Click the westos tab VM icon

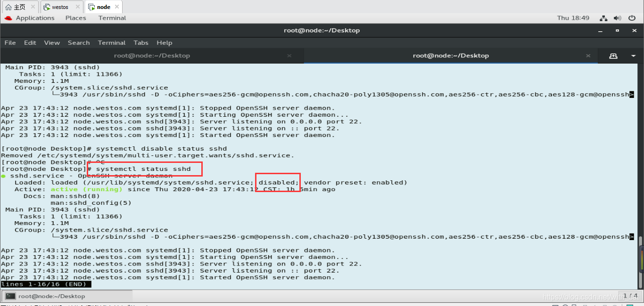pos(47,7)
